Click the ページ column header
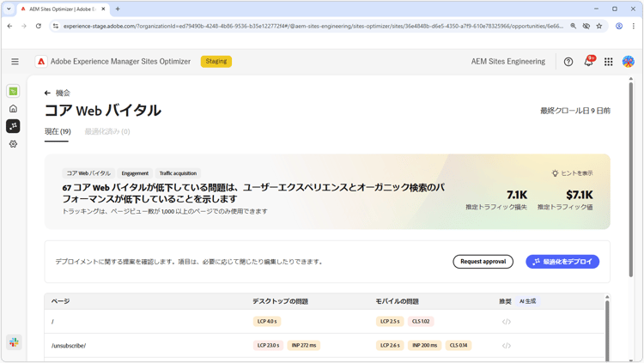Viewport: 644px width, 363px height. tap(60, 301)
